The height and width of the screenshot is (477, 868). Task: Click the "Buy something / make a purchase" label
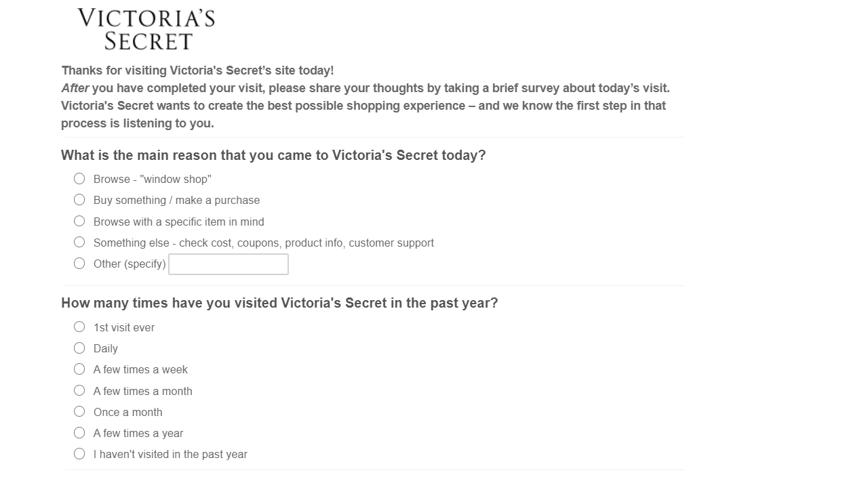pyautogui.click(x=176, y=201)
